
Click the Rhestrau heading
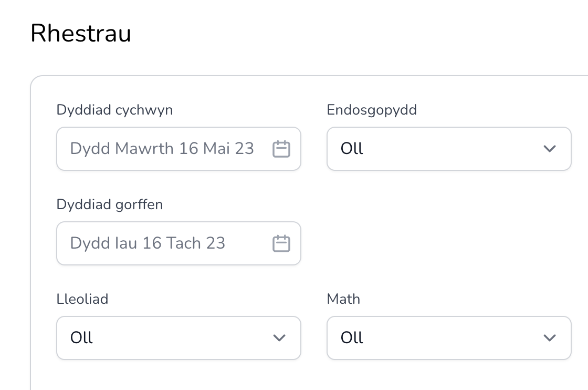(x=81, y=33)
